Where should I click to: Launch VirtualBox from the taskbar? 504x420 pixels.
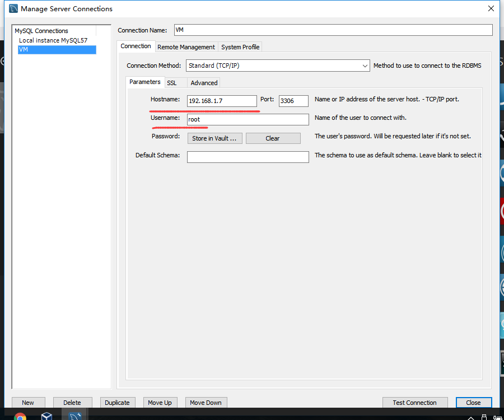point(46,416)
